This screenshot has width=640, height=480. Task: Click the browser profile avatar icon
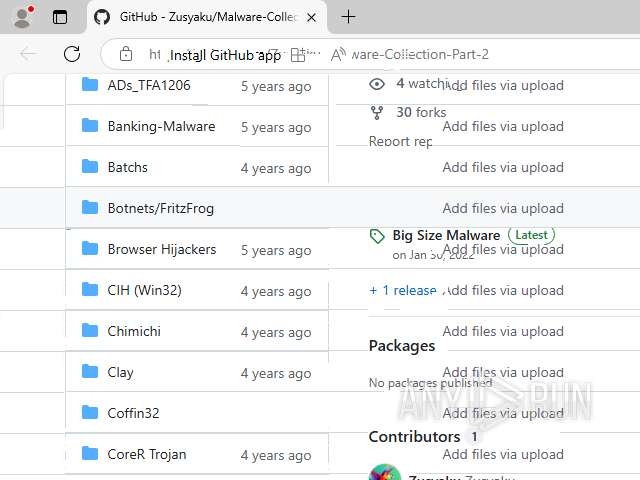23,17
